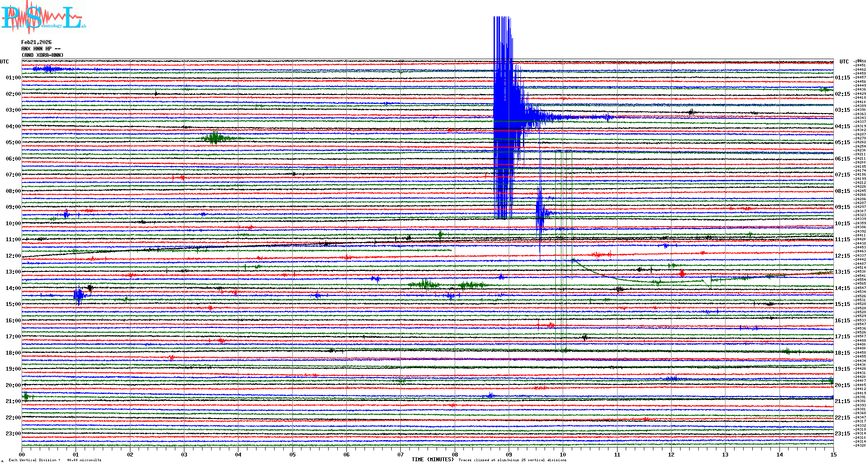868x466 pixels.
Task: Click minute 00 on the bottom axis
Action: (x=22, y=454)
